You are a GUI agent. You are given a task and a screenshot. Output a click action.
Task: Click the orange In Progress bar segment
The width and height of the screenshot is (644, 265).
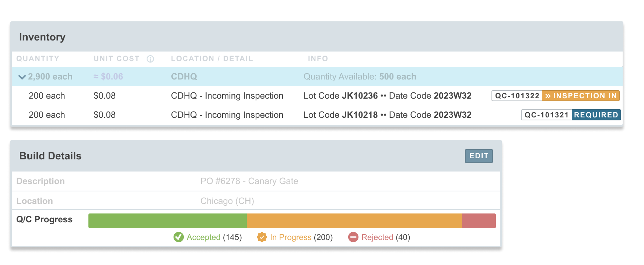[x=354, y=221]
